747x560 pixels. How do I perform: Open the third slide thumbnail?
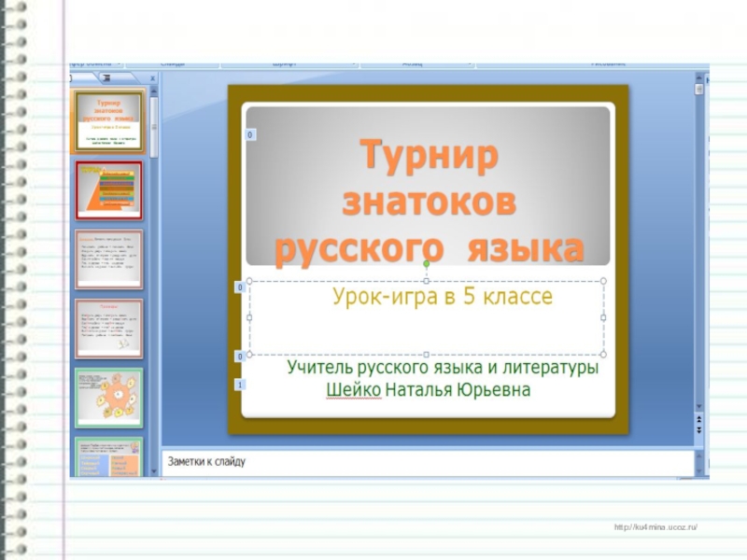click(108, 259)
